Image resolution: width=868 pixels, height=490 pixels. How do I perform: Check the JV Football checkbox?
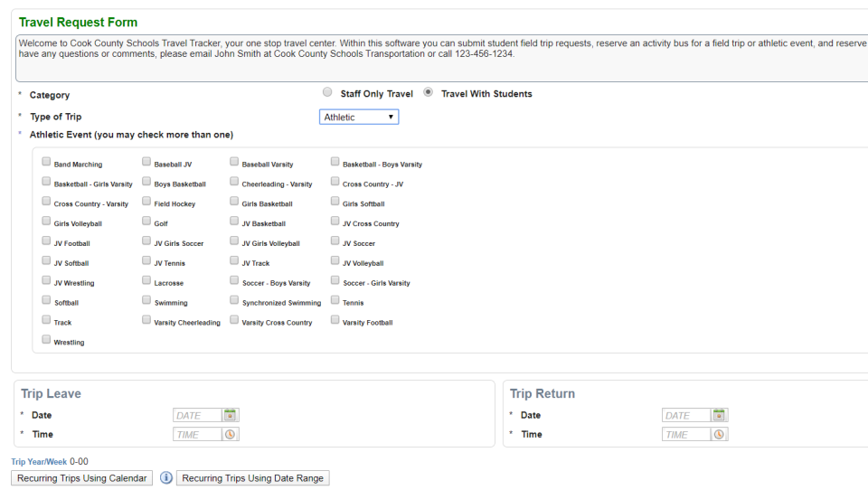(46, 240)
